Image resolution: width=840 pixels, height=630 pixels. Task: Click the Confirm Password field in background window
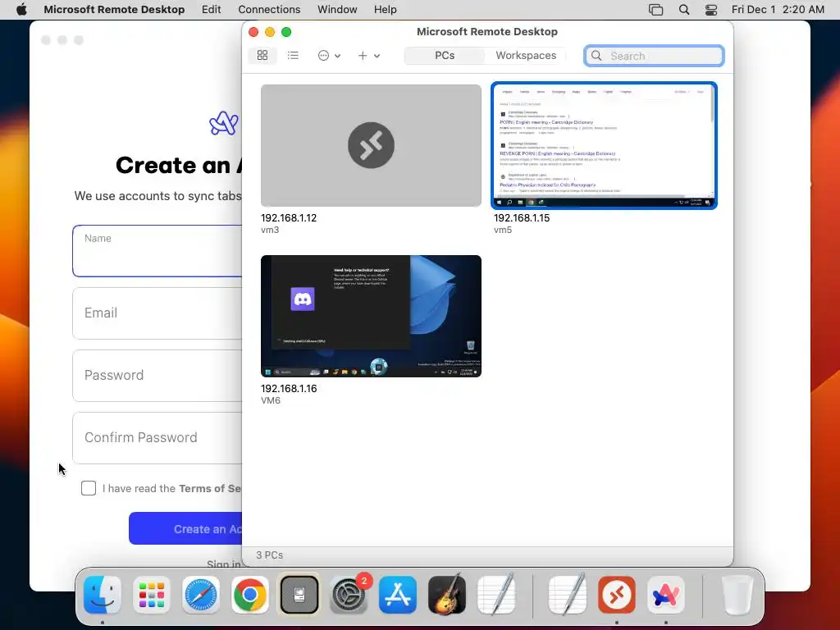click(x=157, y=438)
